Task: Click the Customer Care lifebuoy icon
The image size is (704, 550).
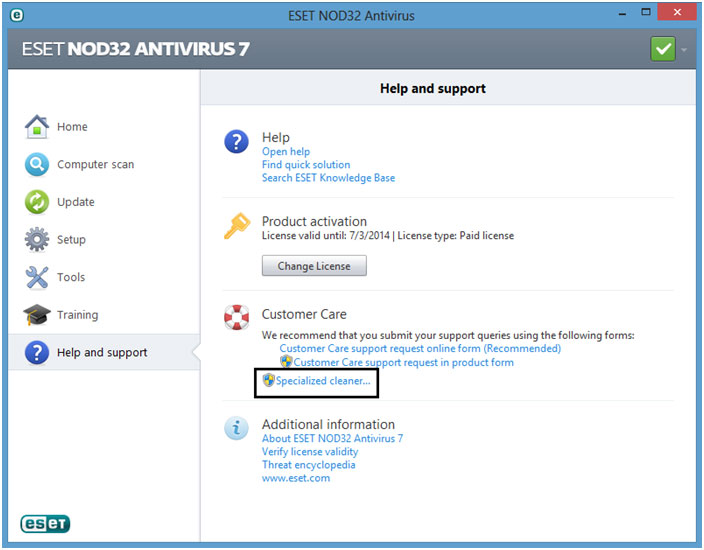Action: (x=236, y=317)
